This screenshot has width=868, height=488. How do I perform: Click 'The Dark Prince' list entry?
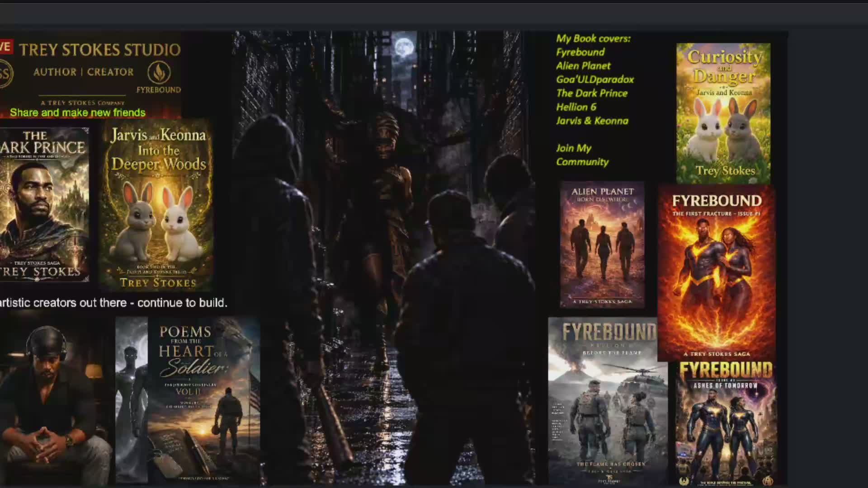click(592, 93)
